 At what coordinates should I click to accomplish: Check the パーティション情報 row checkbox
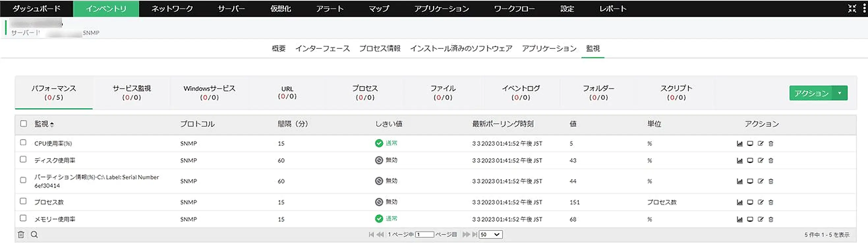click(23, 180)
